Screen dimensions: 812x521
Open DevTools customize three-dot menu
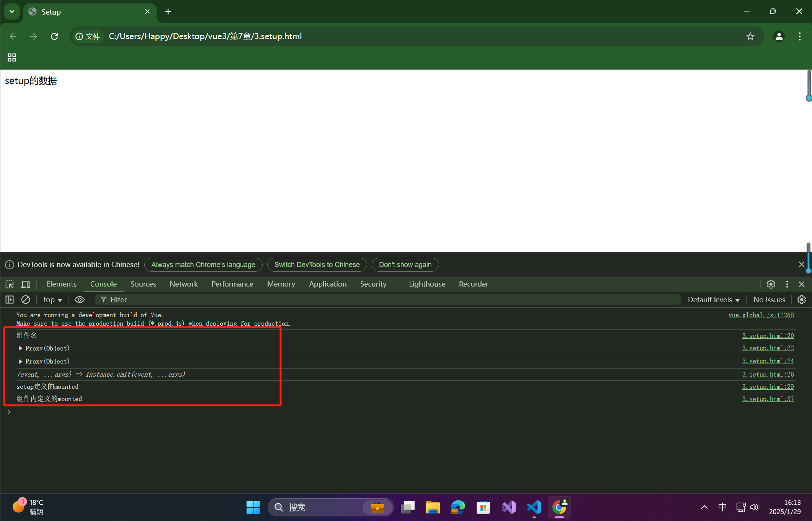(787, 284)
